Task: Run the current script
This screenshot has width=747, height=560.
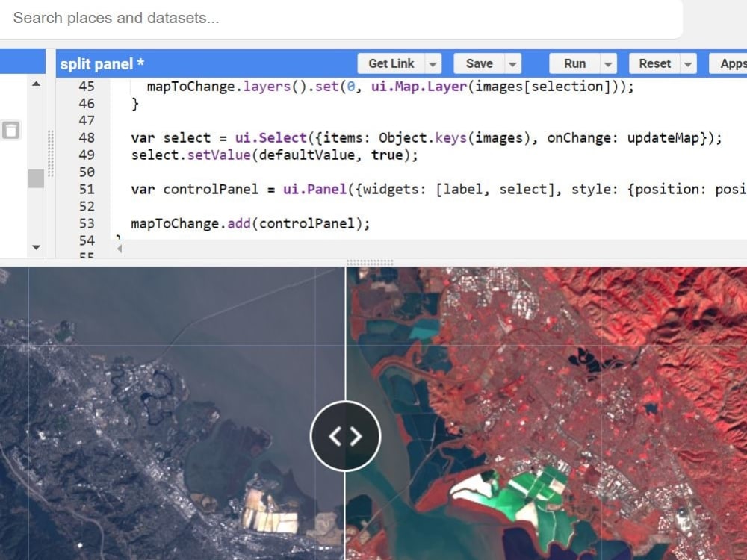Action: coord(576,63)
